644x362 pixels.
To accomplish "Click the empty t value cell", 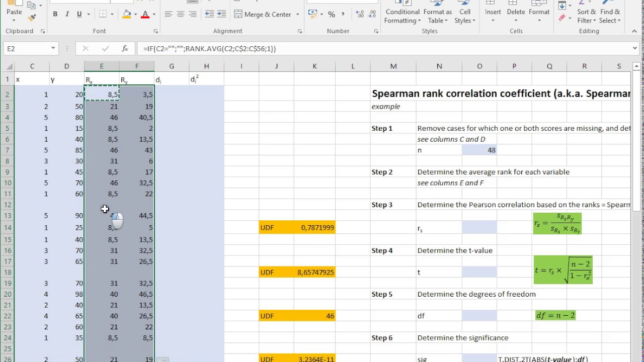I will pyautogui.click(x=479, y=273).
